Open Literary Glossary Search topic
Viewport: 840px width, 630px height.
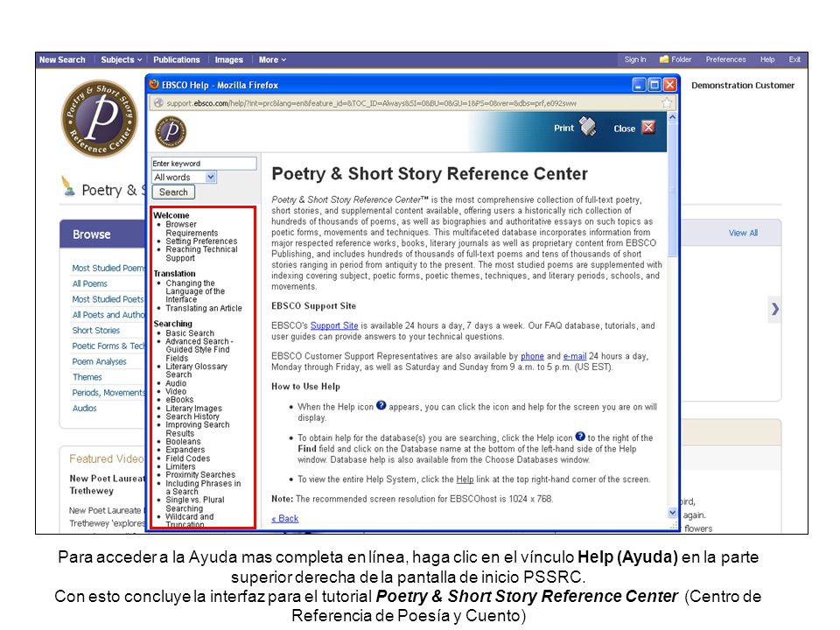pos(196,370)
